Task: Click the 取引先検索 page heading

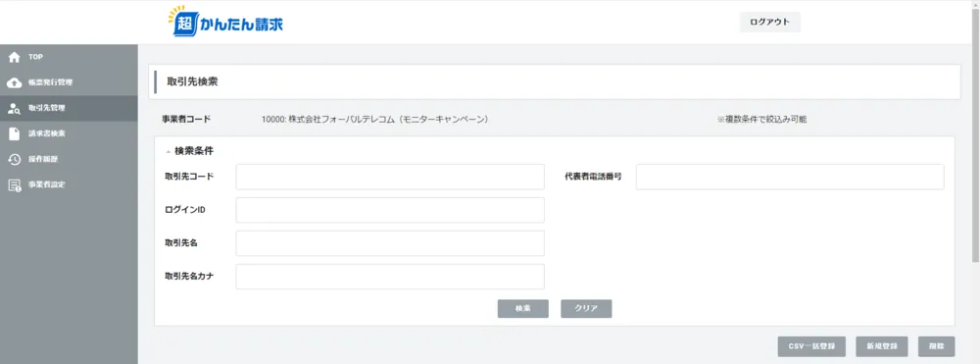Action: [192, 82]
